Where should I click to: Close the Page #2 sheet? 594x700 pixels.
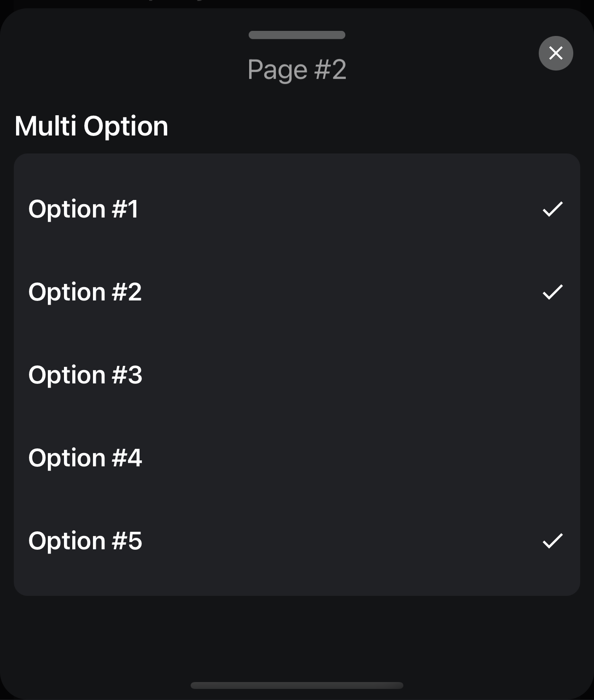click(556, 53)
